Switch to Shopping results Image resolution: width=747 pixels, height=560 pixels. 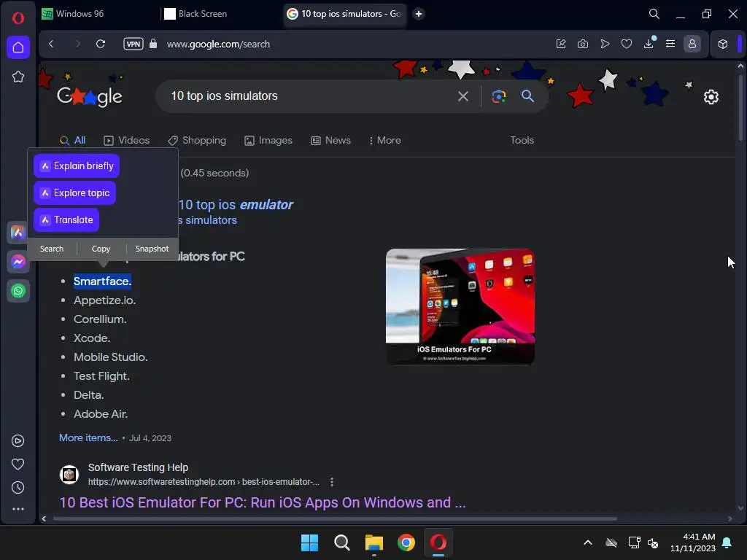pos(197,141)
